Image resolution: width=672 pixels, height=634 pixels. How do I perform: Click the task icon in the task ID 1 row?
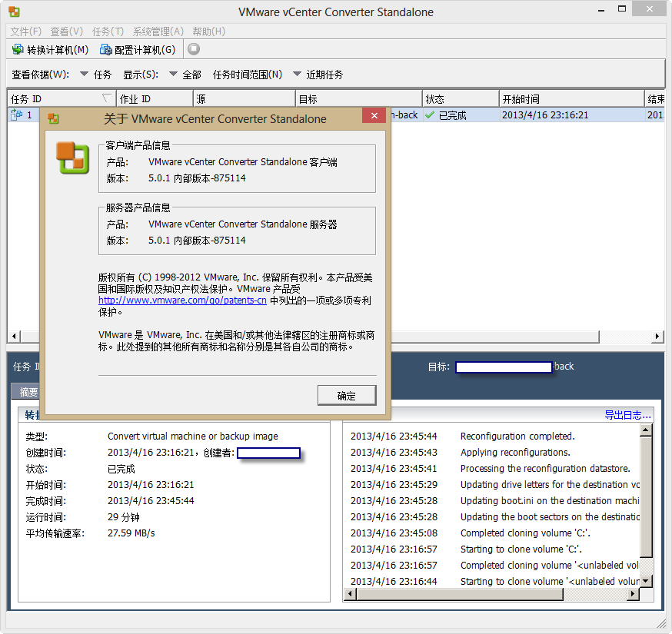coord(16,115)
